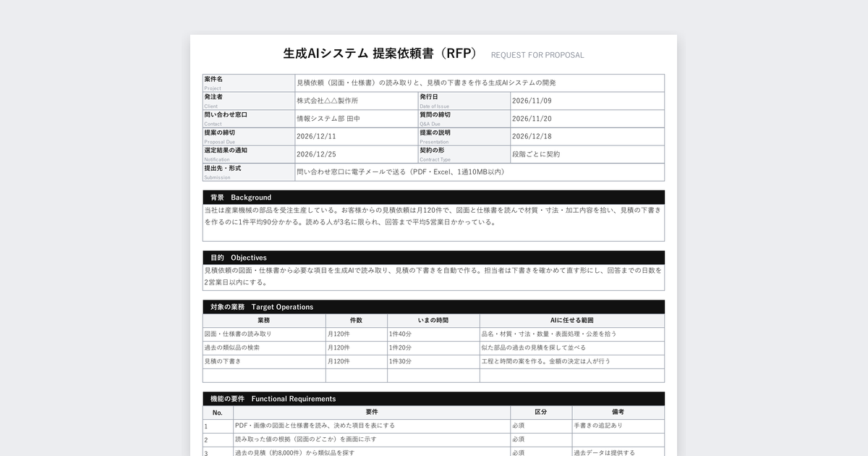
Task: Select the 提出先・形式 label cell
Action: tap(250, 172)
